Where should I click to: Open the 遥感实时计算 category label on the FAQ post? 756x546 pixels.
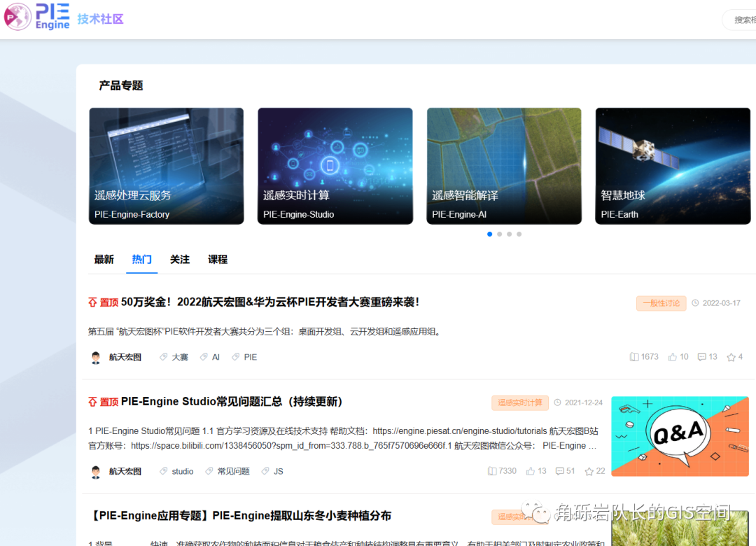[x=519, y=402]
